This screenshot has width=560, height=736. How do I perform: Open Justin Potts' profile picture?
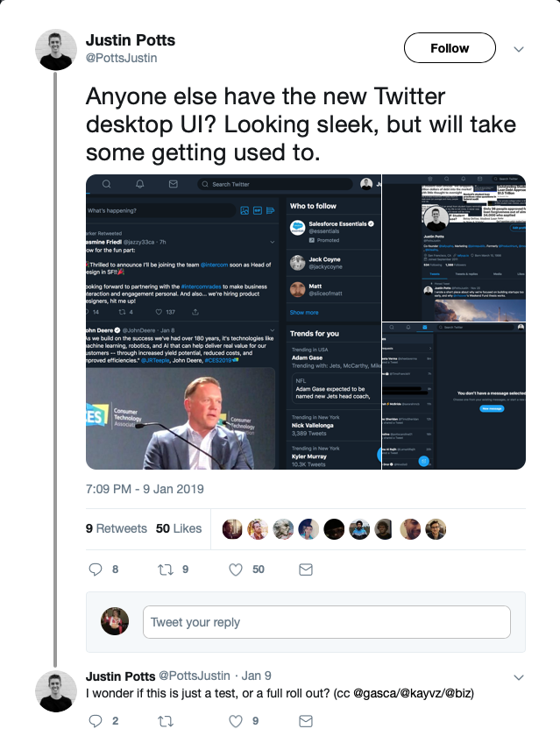point(53,48)
